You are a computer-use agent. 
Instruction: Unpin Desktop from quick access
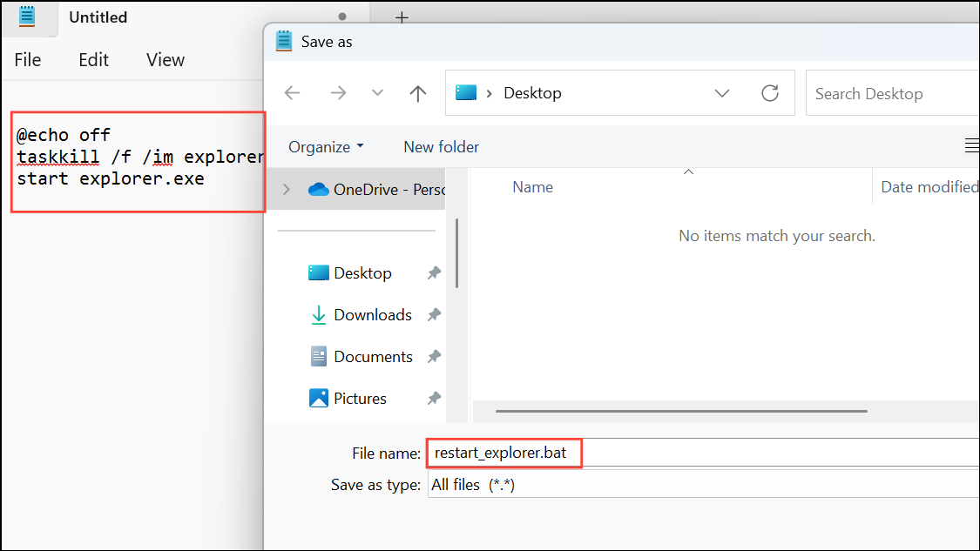click(x=434, y=272)
